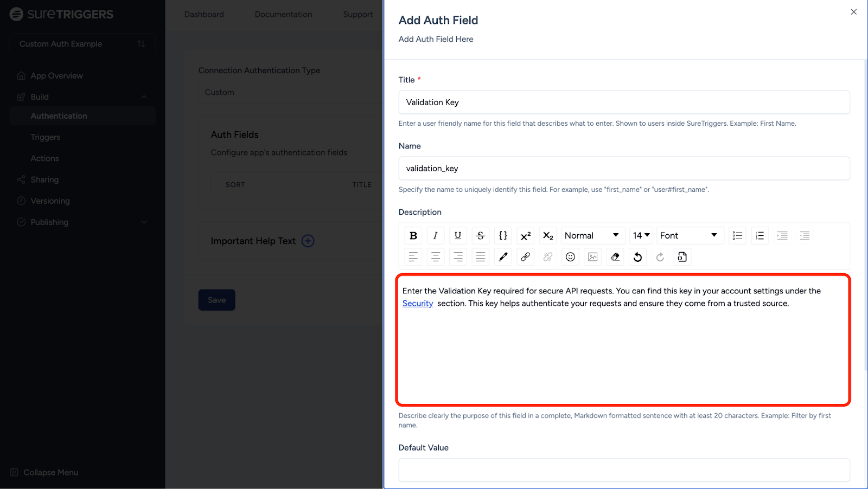Image resolution: width=868 pixels, height=489 pixels.
Task: Click the eraser clear-formatting icon
Action: point(615,257)
